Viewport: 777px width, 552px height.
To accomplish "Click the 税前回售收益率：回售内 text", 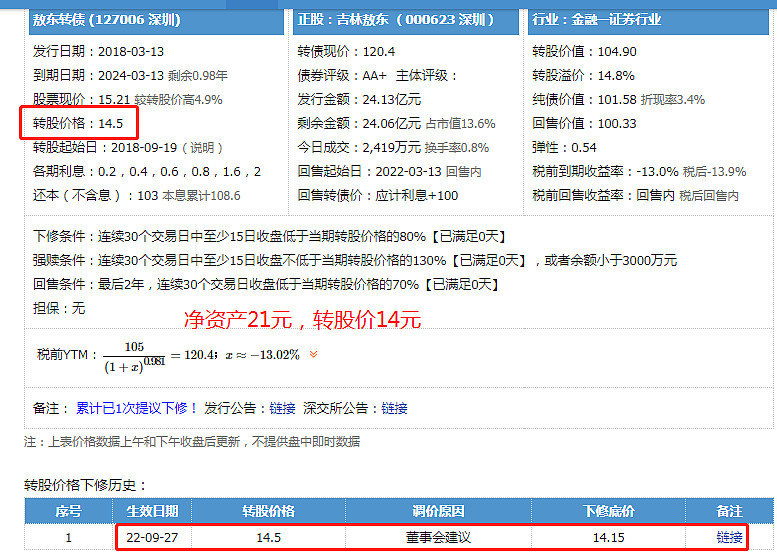I will coord(603,196).
